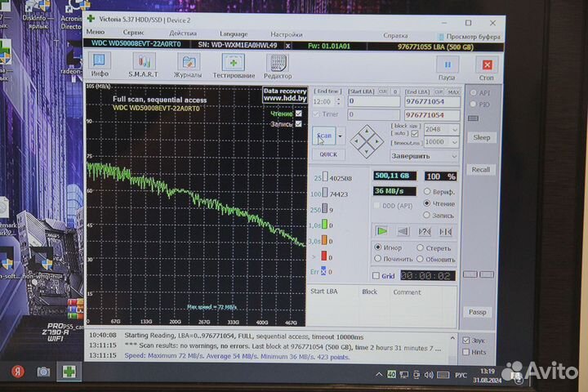Click the Start LBA input field
Screen dimensions: 588x392
click(x=373, y=101)
